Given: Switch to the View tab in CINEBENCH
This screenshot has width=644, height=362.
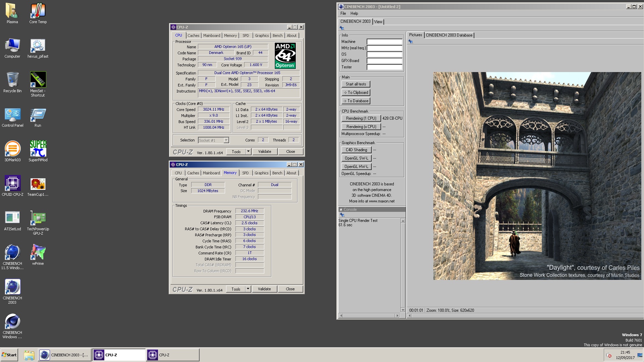Looking at the screenshot, I should (378, 22).
